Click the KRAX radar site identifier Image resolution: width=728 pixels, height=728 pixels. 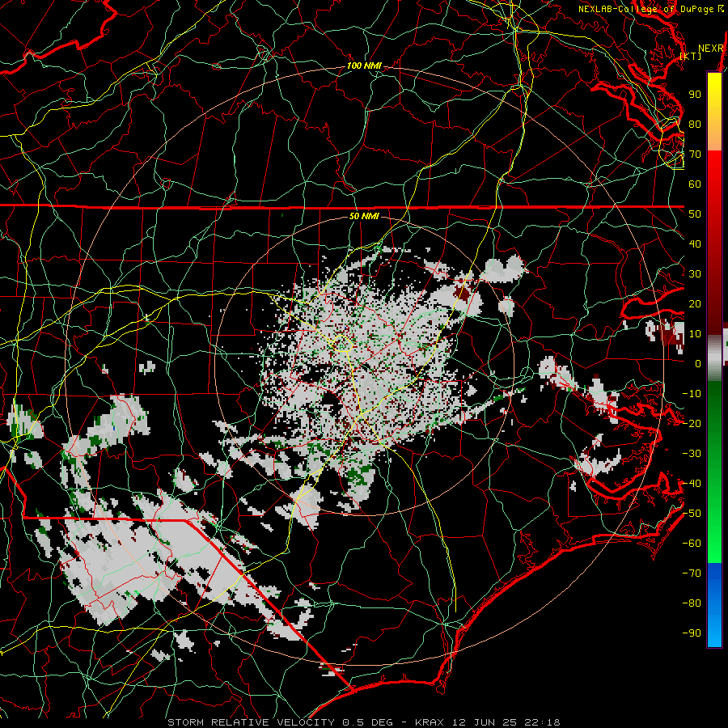click(429, 722)
